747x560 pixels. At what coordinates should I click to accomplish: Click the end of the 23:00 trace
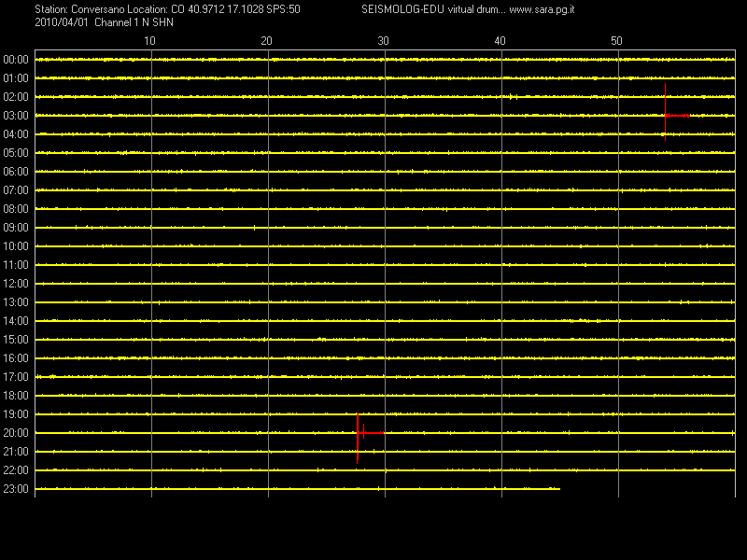tap(558, 488)
